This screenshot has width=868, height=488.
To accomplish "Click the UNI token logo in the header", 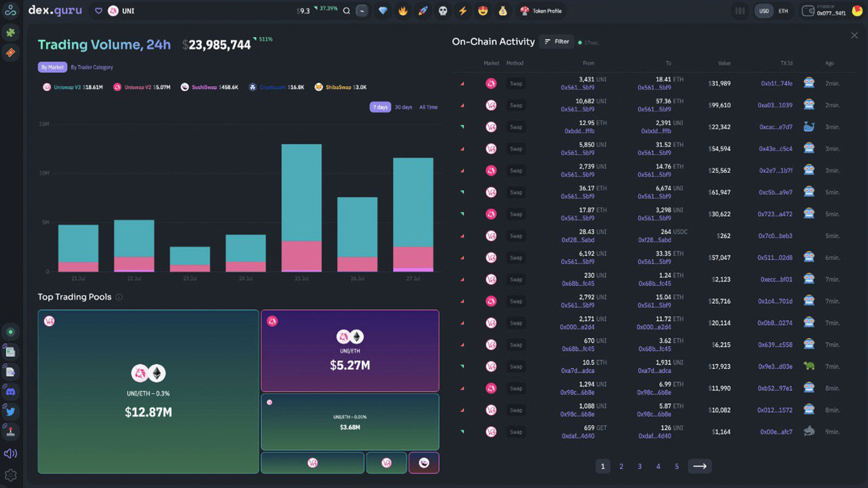I will coord(113,11).
